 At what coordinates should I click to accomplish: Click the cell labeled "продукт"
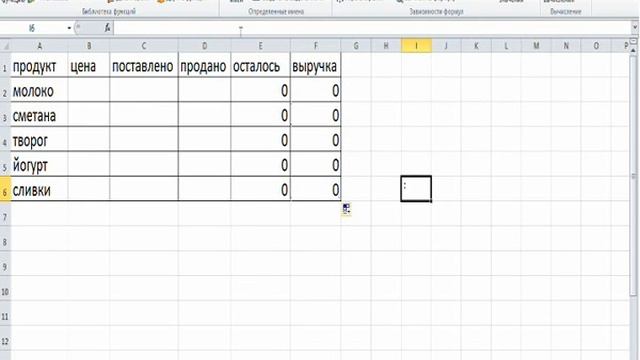[x=39, y=66]
